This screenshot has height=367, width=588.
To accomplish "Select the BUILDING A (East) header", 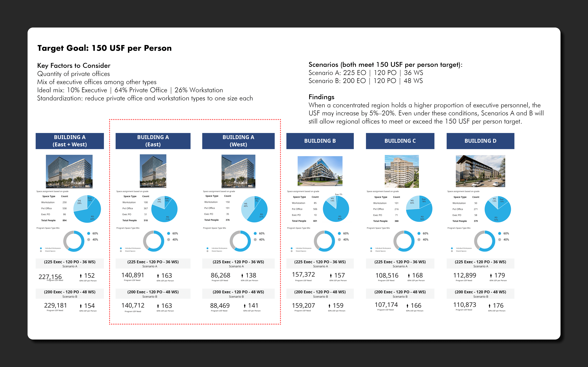I will tap(153, 141).
